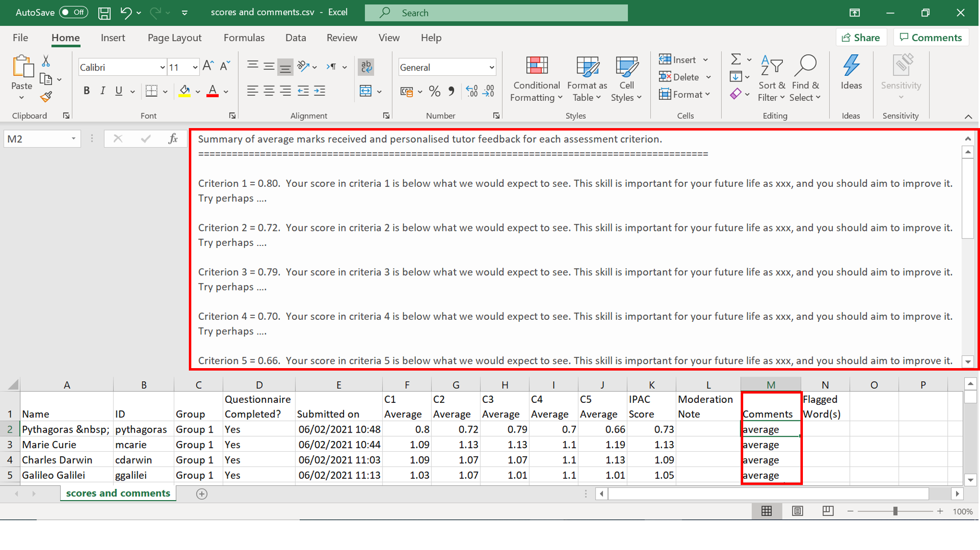Open Customize Quick Access Toolbar dropdown
980x550 pixels.
[x=184, y=13]
